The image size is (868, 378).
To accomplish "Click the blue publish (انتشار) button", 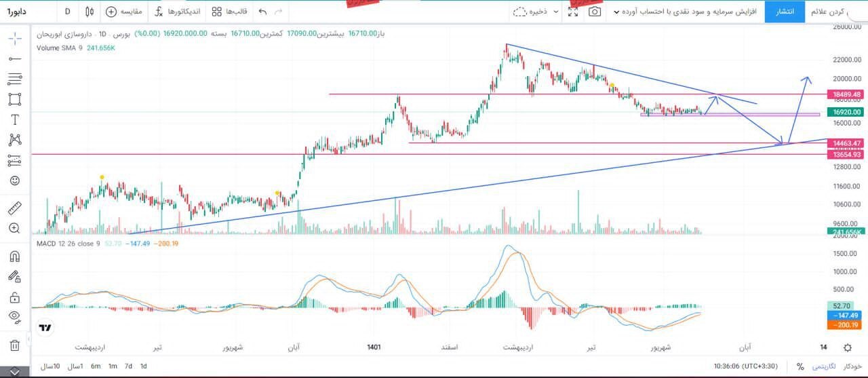I will click(785, 12).
